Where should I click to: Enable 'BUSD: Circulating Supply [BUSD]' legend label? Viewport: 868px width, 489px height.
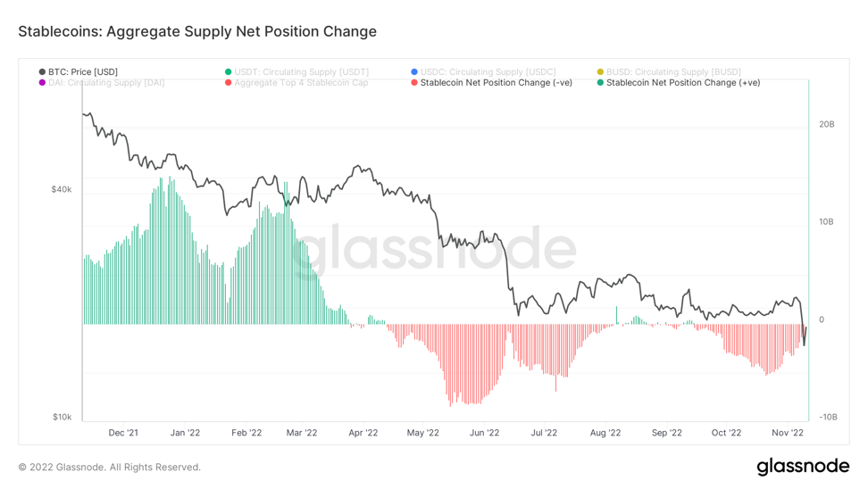pos(673,72)
